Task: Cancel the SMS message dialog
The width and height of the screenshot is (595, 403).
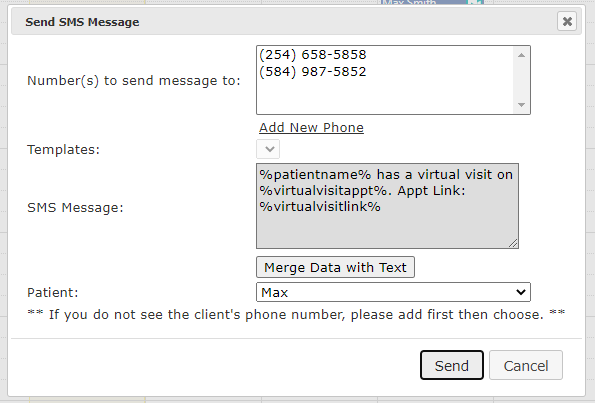Action: (x=526, y=365)
